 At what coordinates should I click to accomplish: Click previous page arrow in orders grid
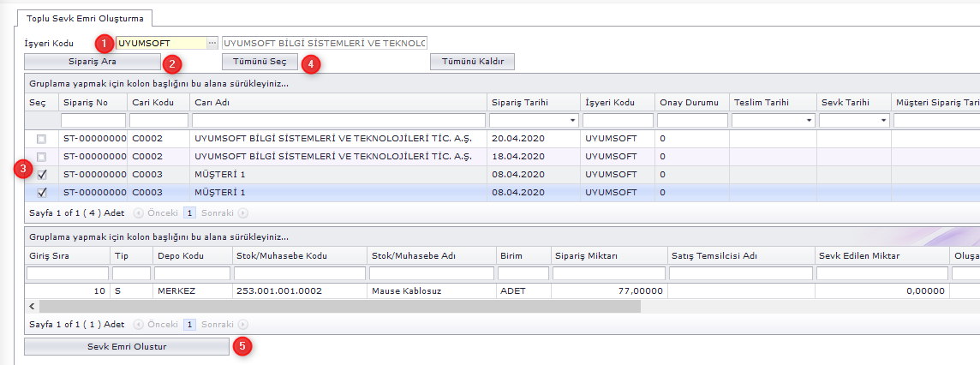[138, 212]
